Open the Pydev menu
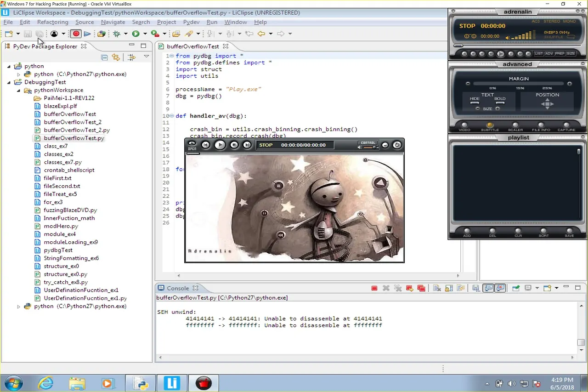The width and height of the screenshot is (588, 392). click(x=191, y=22)
